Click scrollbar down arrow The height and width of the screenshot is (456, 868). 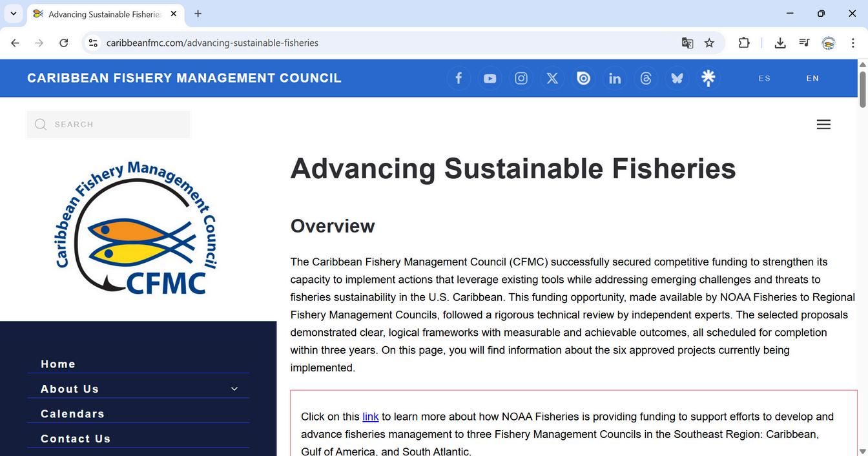(x=863, y=451)
